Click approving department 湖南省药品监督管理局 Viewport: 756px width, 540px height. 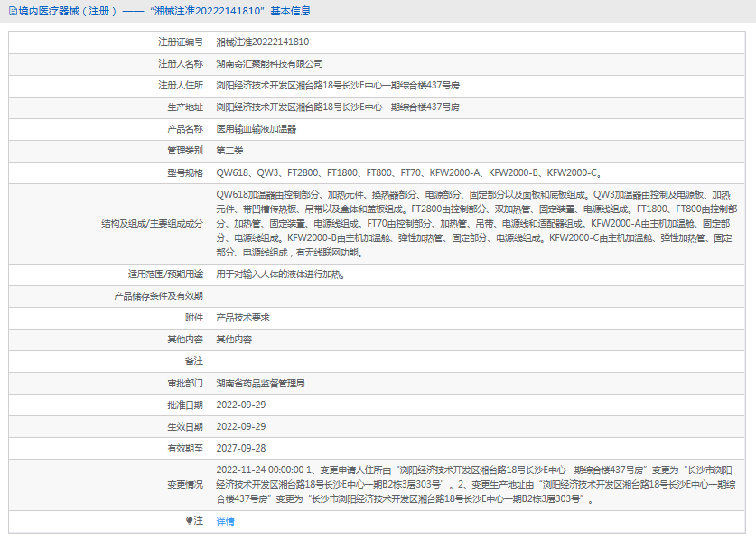point(260,383)
